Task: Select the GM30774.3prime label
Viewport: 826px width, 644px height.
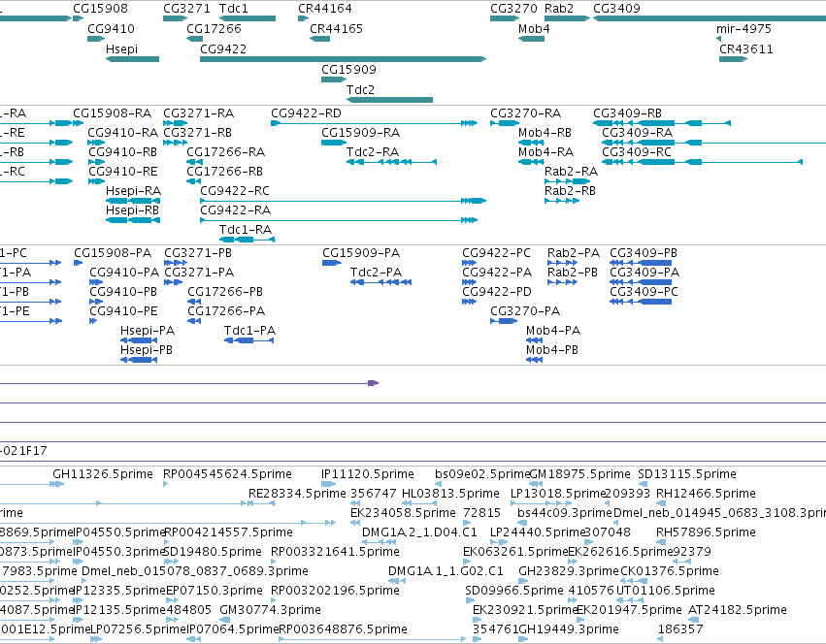Action: pos(270,610)
